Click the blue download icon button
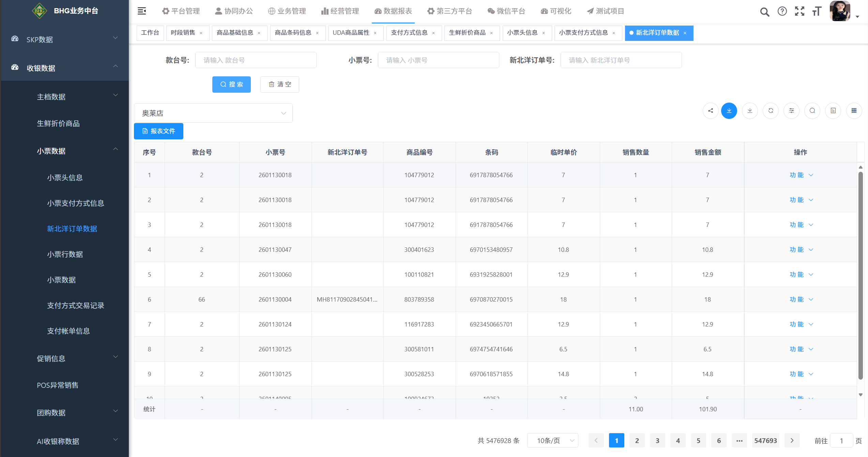 (x=729, y=111)
